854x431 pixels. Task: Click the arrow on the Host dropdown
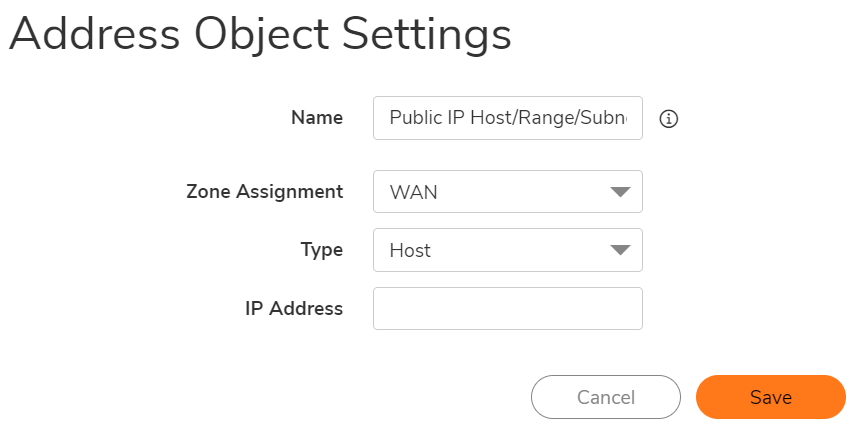(620, 250)
